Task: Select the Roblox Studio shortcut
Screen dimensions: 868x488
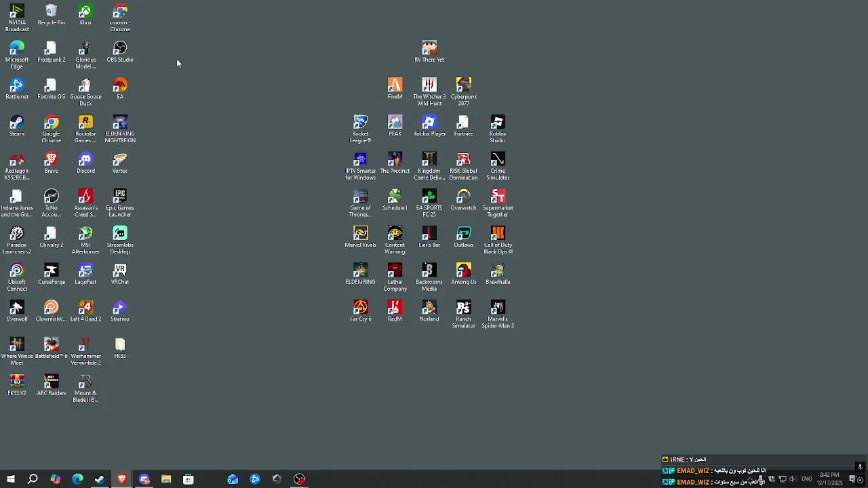Action: coord(498,129)
